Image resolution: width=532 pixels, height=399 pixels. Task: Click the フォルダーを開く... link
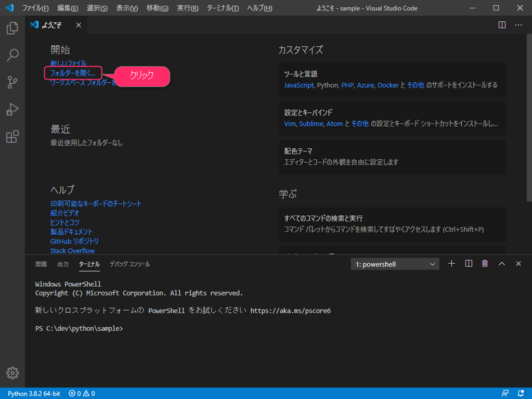coord(73,73)
